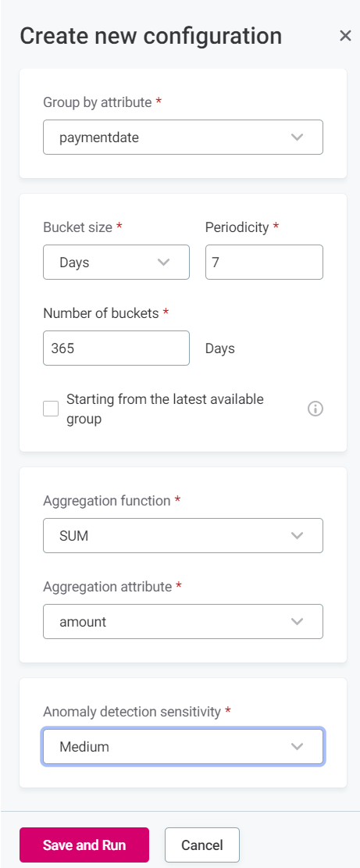This screenshot has height=868, width=360.
Task: Click the chevron arrow in the SUM dropdown
Action: (298, 536)
